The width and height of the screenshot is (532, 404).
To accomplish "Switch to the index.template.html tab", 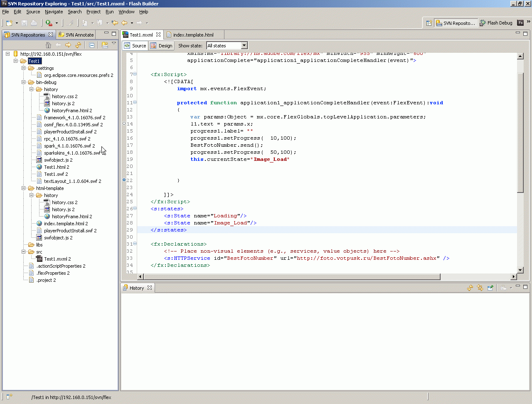I will (x=193, y=35).
